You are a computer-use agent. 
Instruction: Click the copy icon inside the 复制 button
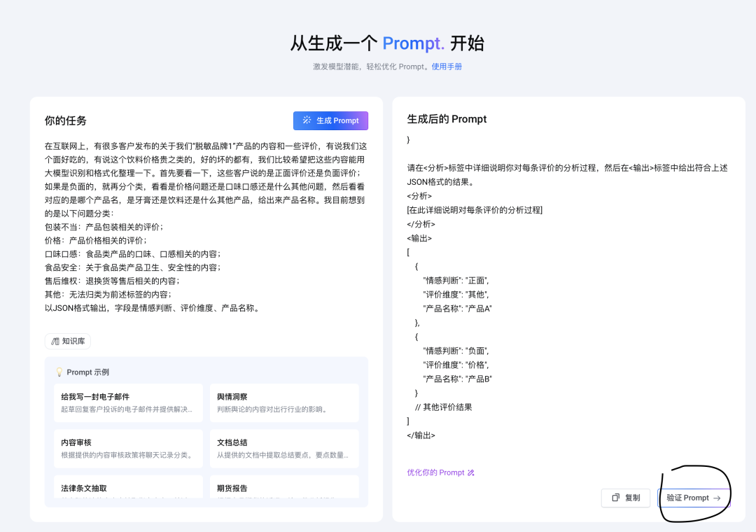coord(615,498)
